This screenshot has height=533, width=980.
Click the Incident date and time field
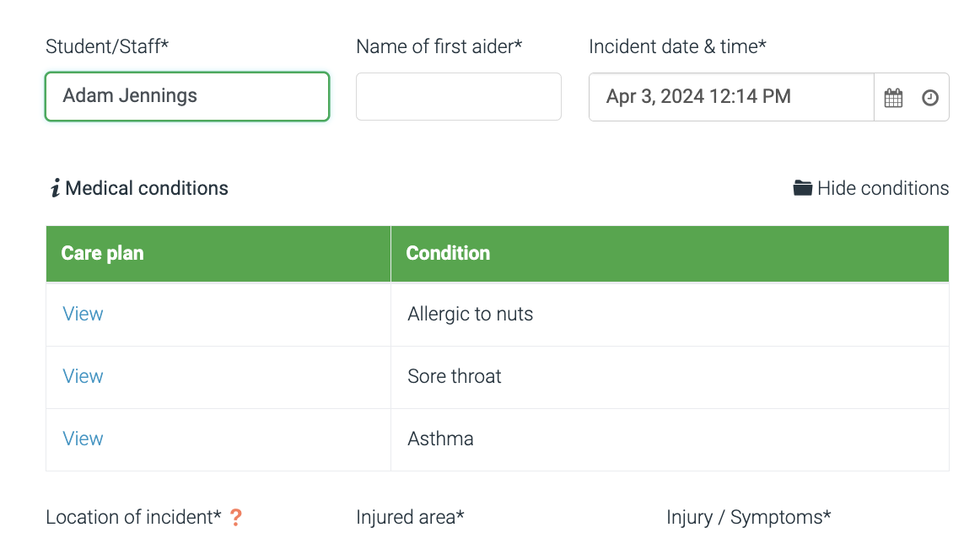[x=730, y=96]
